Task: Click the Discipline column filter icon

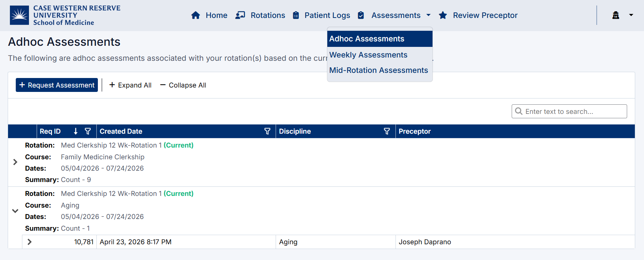Action: 387,131
